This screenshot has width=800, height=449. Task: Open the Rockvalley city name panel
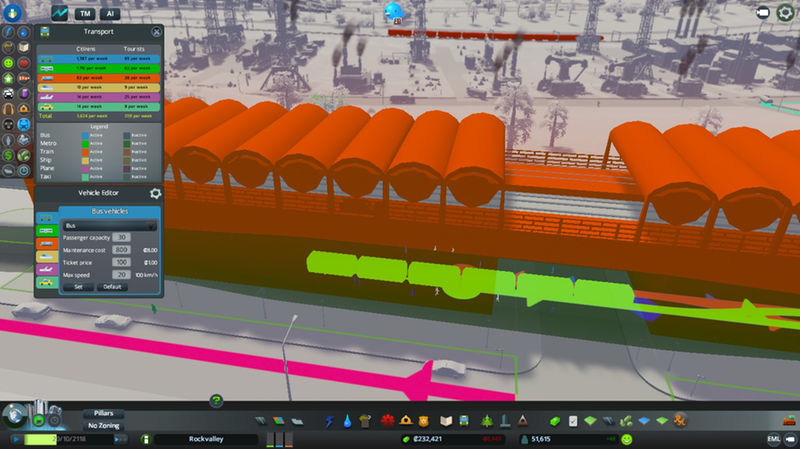(x=206, y=439)
